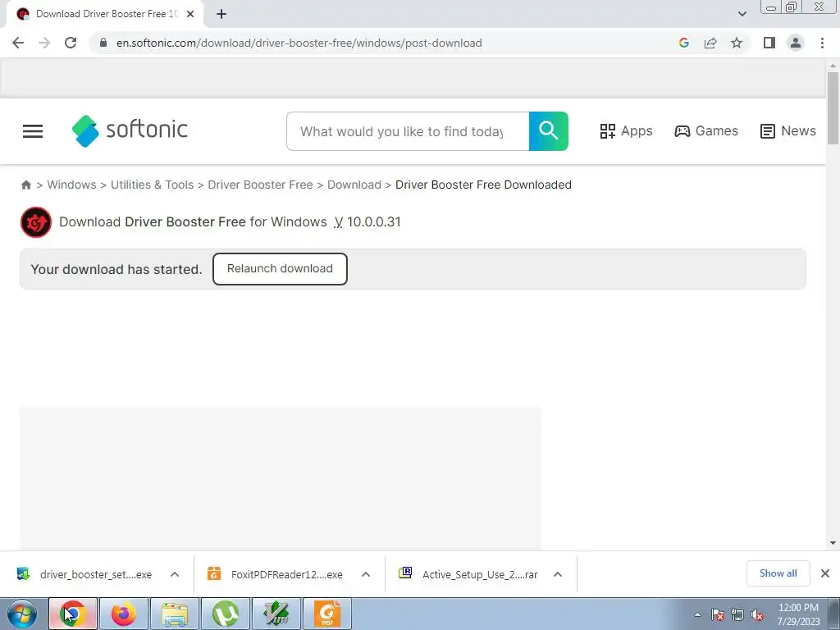Image resolution: width=840 pixels, height=630 pixels.
Task: Click the Softonic search field
Action: point(408,131)
